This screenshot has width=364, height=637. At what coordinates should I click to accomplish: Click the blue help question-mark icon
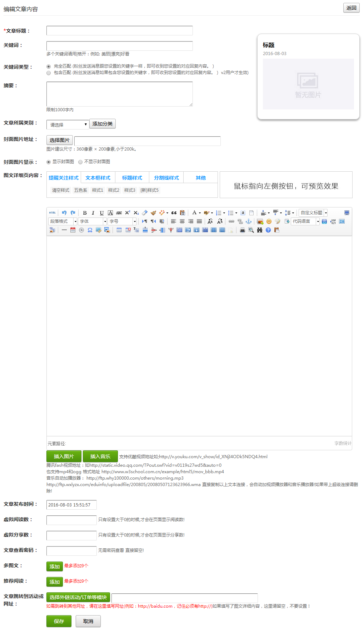[268, 230]
